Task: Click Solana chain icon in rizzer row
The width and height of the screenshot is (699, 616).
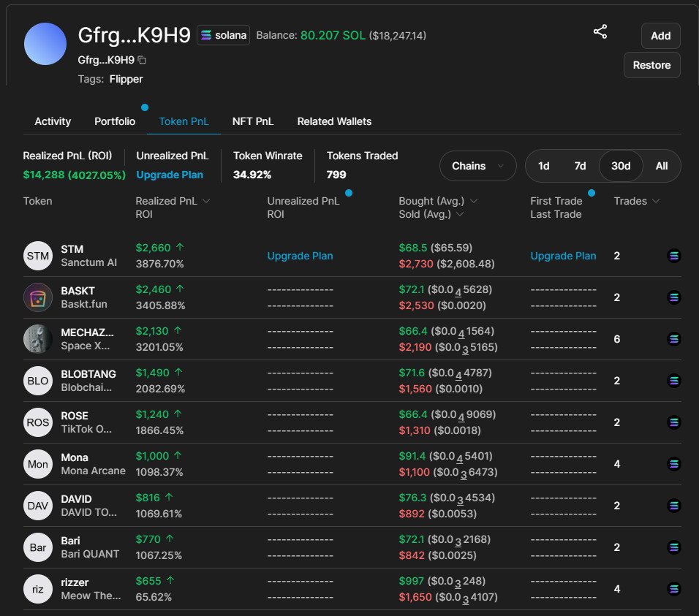Action: tap(674, 589)
